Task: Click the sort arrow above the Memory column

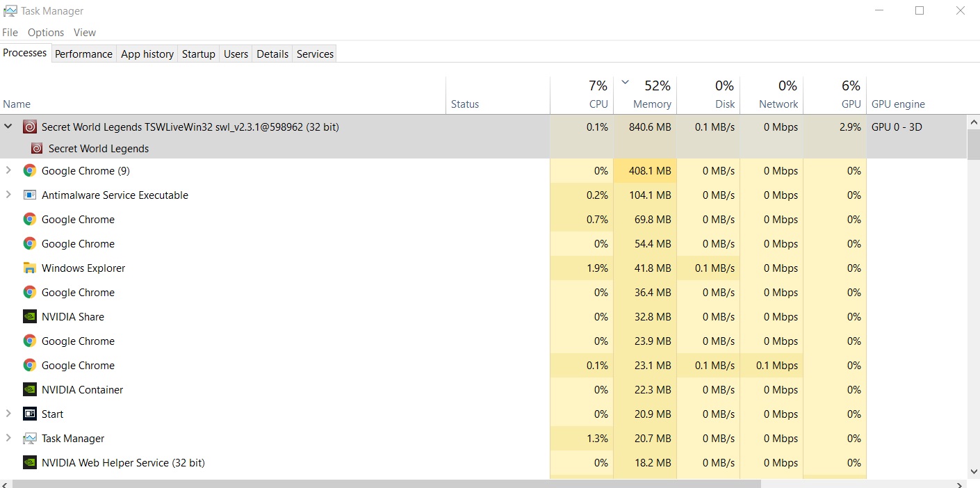Action: 625,82
